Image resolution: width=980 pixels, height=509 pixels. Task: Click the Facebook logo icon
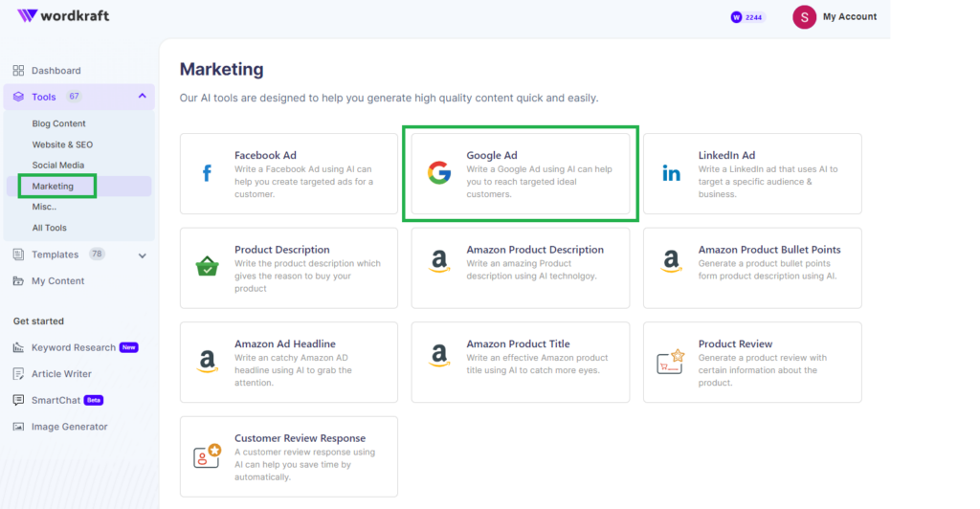tap(207, 173)
